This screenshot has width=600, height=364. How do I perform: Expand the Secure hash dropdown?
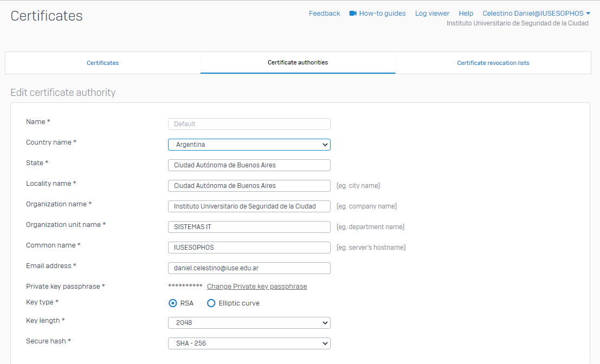[249, 343]
